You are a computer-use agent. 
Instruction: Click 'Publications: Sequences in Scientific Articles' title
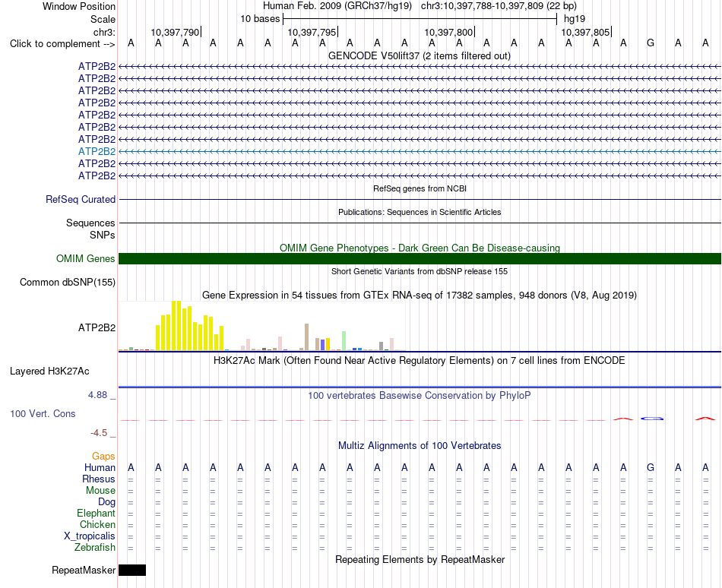coord(420,212)
